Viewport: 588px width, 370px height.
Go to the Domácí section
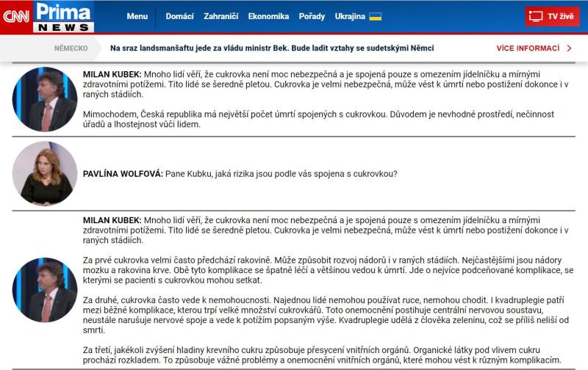(179, 16)
